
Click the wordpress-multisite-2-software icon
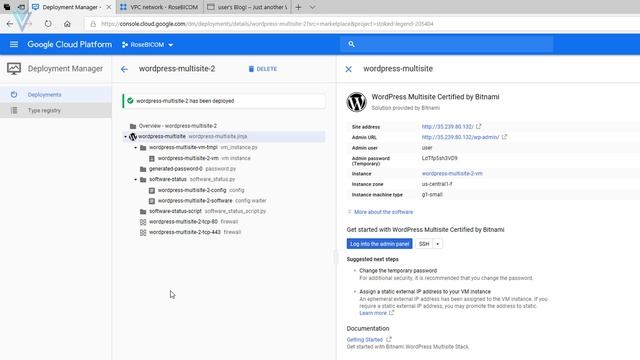152,201
